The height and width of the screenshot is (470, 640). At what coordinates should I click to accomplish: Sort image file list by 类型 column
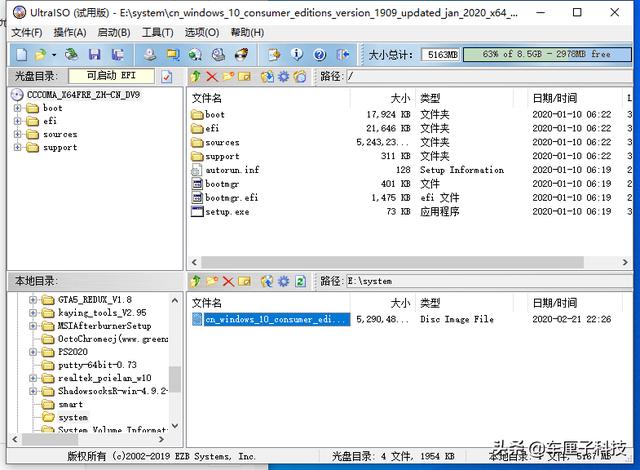[x=464, y=98]
